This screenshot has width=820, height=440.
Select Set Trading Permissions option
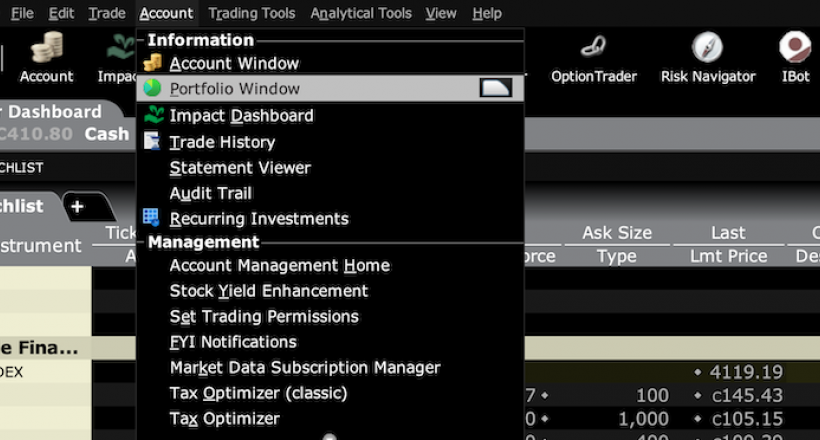[x=264, y=316]
